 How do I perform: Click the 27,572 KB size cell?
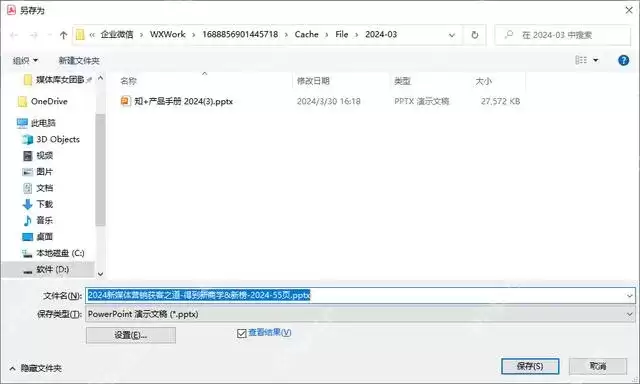pos(500,101)
